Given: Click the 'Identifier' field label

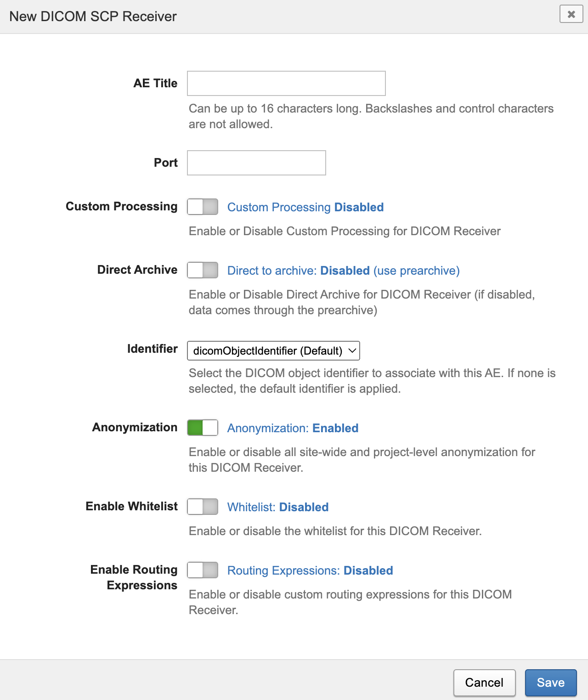Looking at the screenshot, I should [152, 349].
